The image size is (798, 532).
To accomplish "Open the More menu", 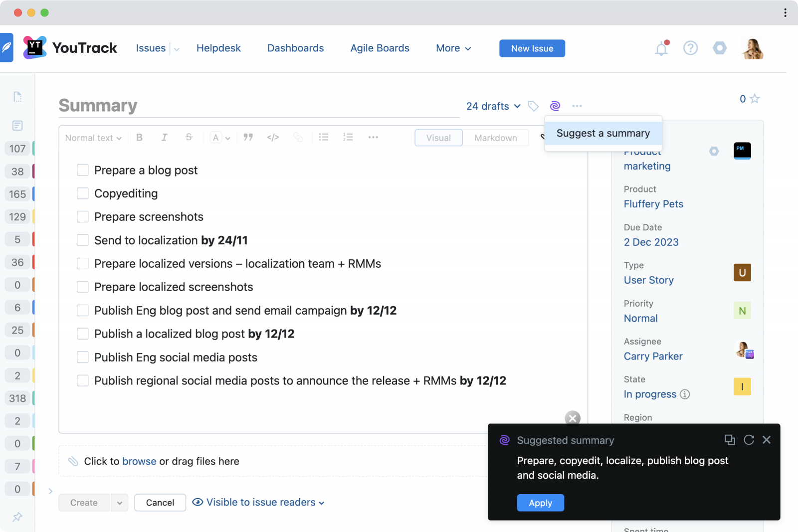I will 453,48.
